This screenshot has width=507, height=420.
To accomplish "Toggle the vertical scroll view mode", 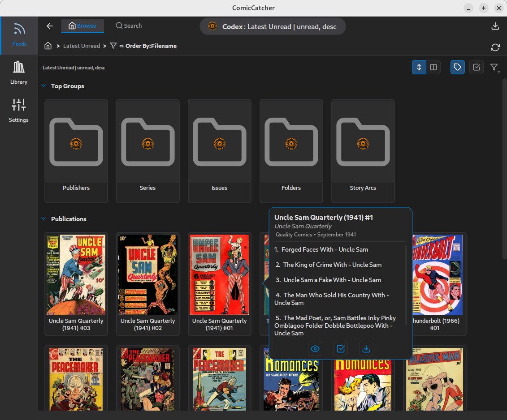I will tap(419, 67).
